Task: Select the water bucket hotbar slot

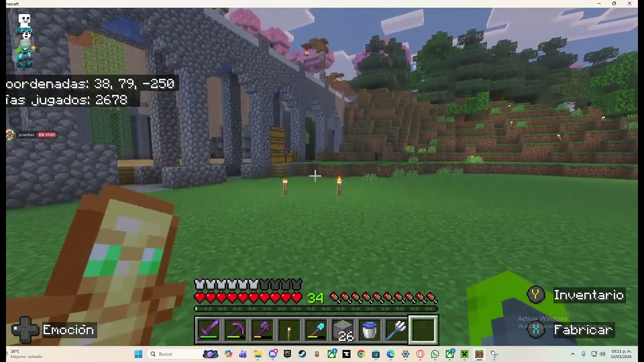Action: 369,330
